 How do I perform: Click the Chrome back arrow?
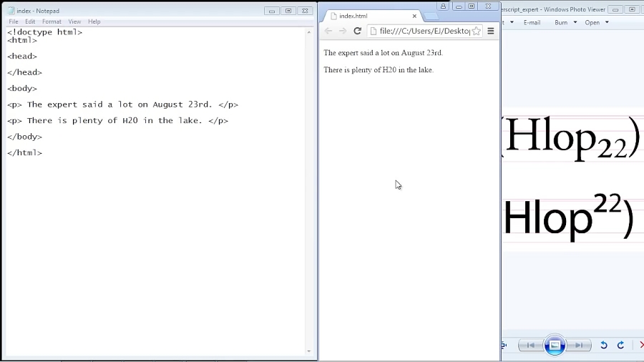pyautogui.click(x=328, y=31)
